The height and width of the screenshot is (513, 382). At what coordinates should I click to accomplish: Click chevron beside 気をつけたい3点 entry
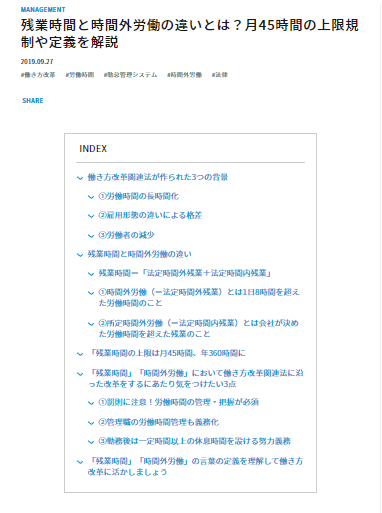tap(80, 374)
